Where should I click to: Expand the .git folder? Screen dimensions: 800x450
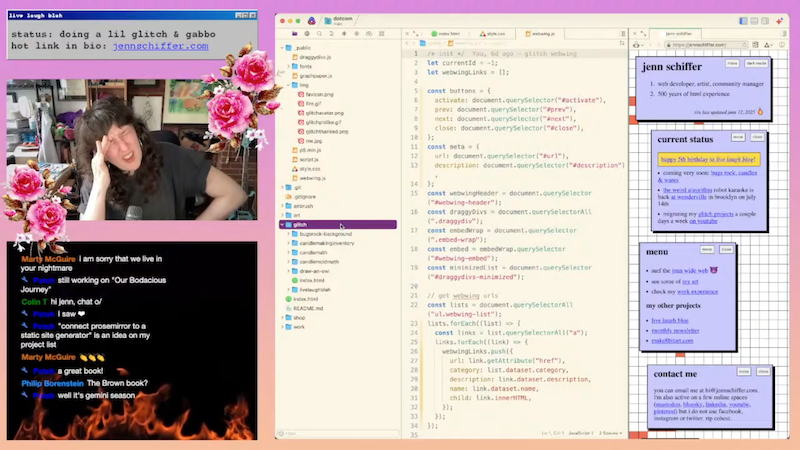(282, 187)
